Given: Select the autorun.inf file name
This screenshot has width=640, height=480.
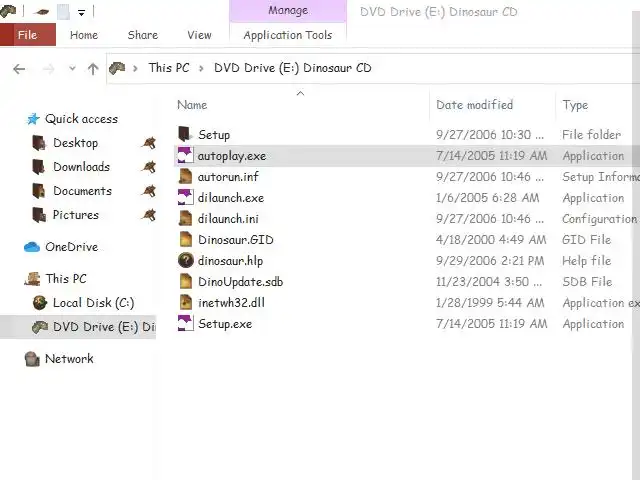Looking at the screenshot, I should point(228,177).
